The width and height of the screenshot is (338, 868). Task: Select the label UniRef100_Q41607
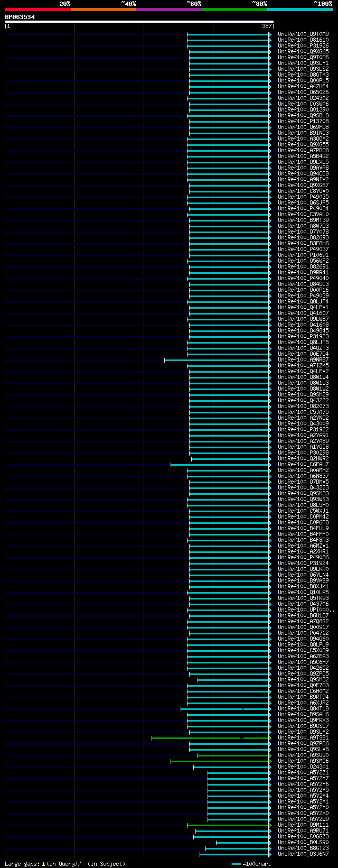(x=303, y=313)
